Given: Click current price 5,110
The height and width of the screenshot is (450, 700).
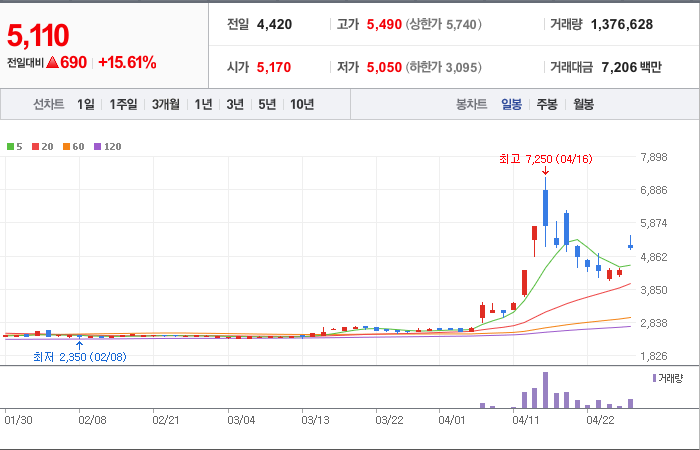Looking at the screenshot, I should coord(38,36).
